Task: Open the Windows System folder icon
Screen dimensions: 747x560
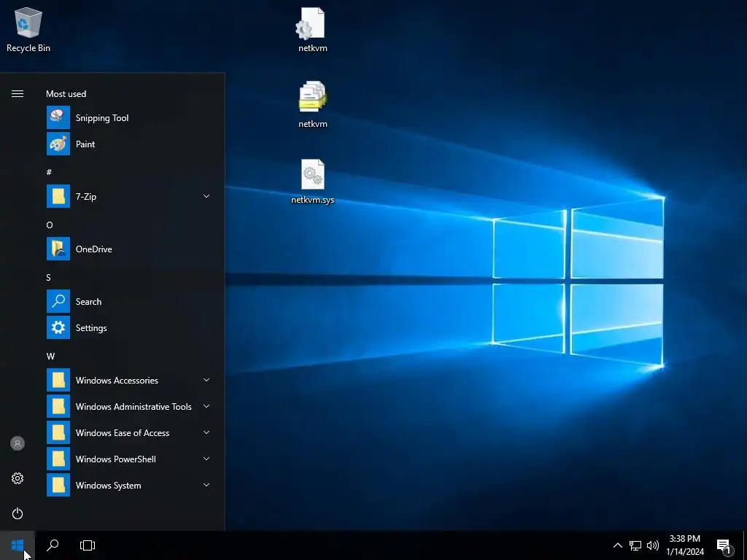Action: coord(58,485)
